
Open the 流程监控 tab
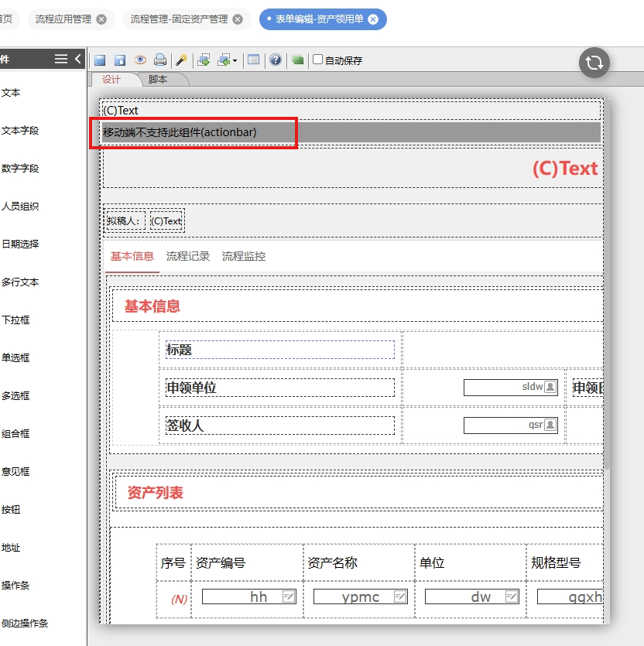(x=244, y=256)
